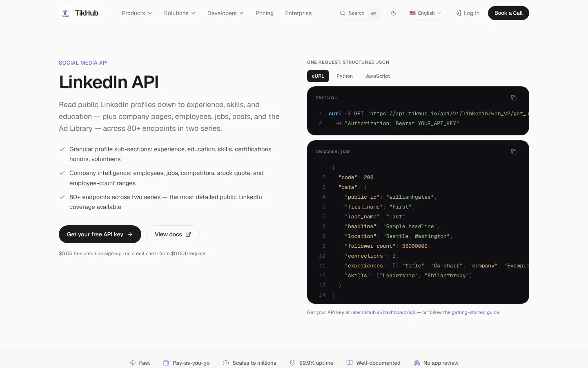Click the "skills" Leadership Philanthropy line
The width and height of the screenshot is (588, 368).
click(408, 276)
